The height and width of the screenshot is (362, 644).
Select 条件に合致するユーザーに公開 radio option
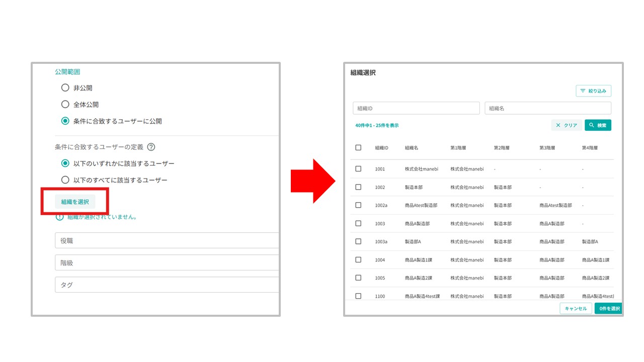pos(65,121)
